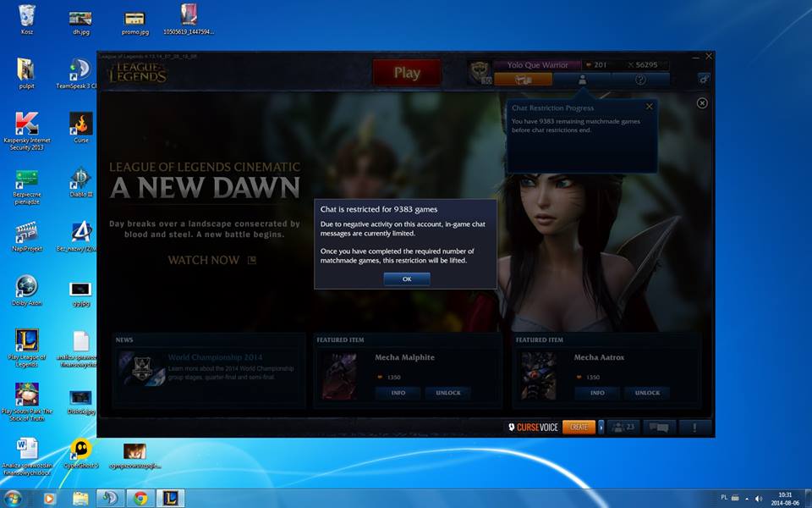Image resolution: width=812 pixels, height=508 pixels.
Task: Open the chat rooms speech bubble icon
Action: click(x=659, y=427)
